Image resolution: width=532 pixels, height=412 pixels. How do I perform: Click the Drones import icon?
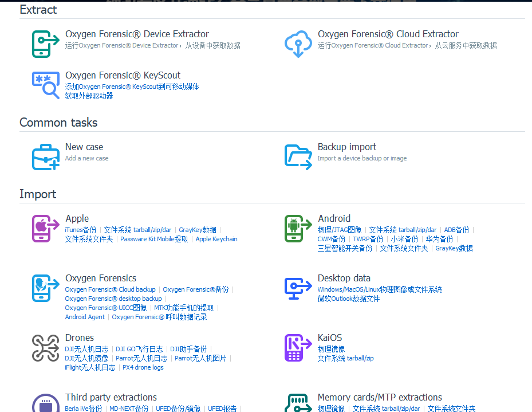pos(45,347)
